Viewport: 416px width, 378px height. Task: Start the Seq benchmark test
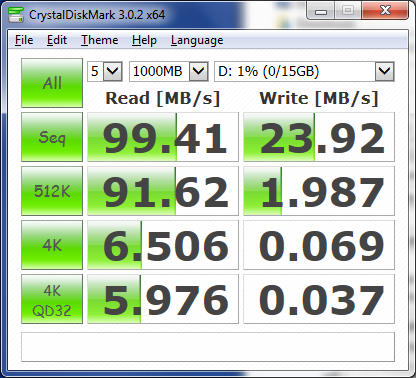pos(52,137)
